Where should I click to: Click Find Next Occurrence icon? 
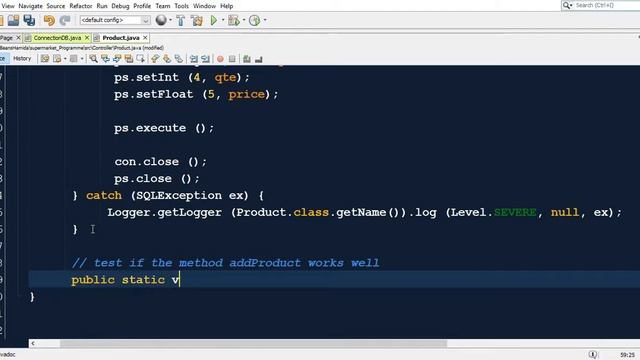click(x=117, y=59)
